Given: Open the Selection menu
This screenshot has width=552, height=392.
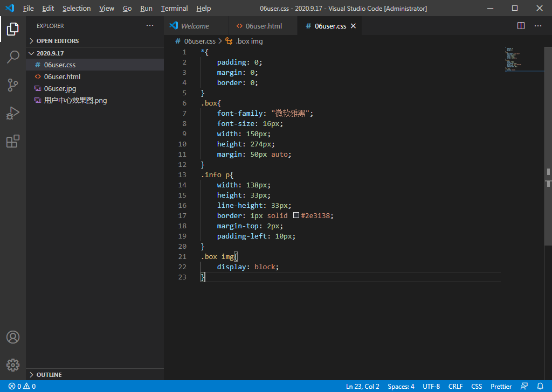Looking at the screenshot, I should (x=77, y=8).
